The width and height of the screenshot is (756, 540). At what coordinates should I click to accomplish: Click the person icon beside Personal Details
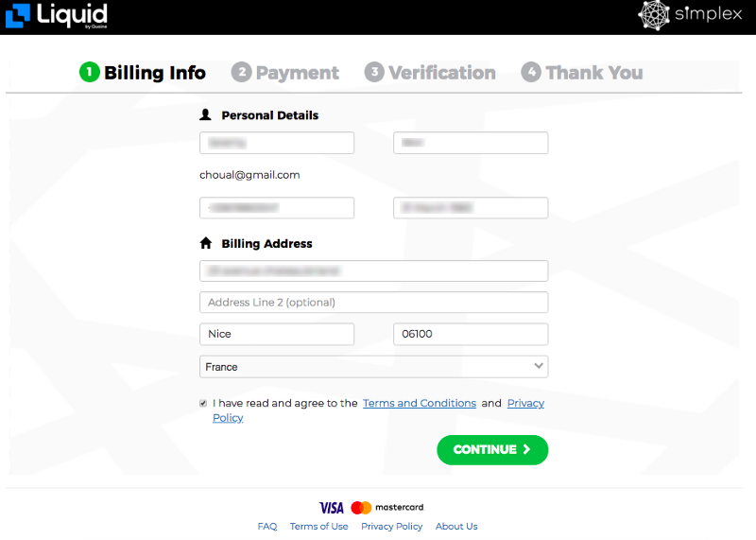click(x=205, y=114)
